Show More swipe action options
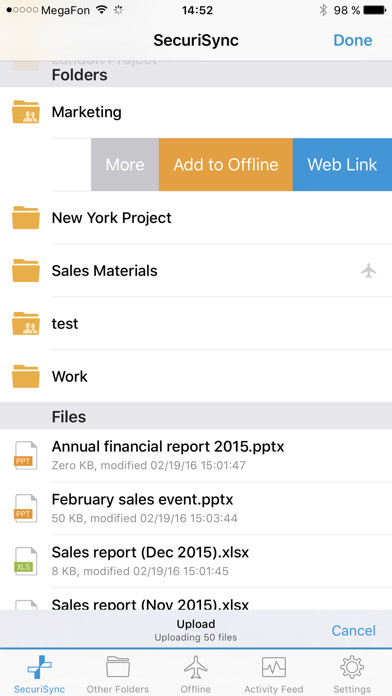 click(x=125, y=165)
